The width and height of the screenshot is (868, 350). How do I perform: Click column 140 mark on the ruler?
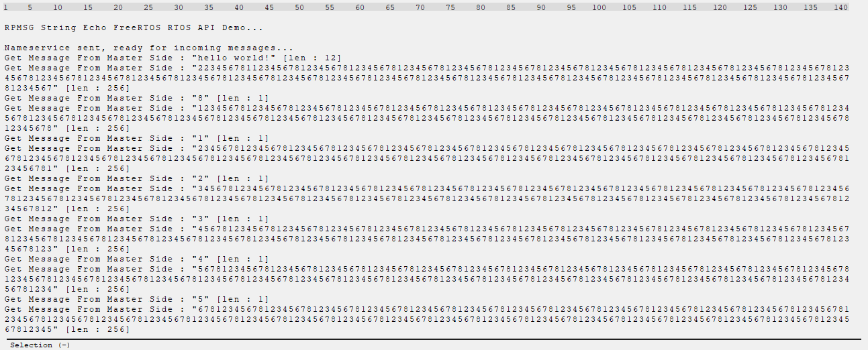pos(840,7)
